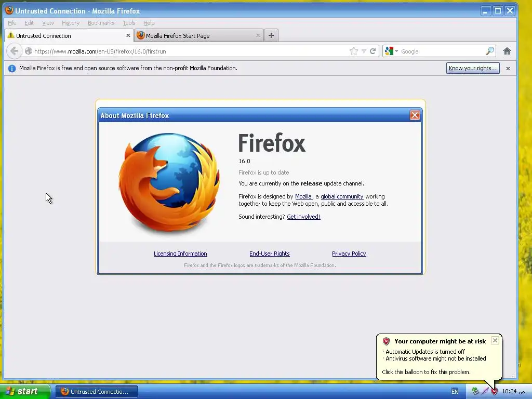Image resolution: width=532 pixels, height=399 pixels.
Task: Reload the page with the refresh icon
Action: pos(373,51)
